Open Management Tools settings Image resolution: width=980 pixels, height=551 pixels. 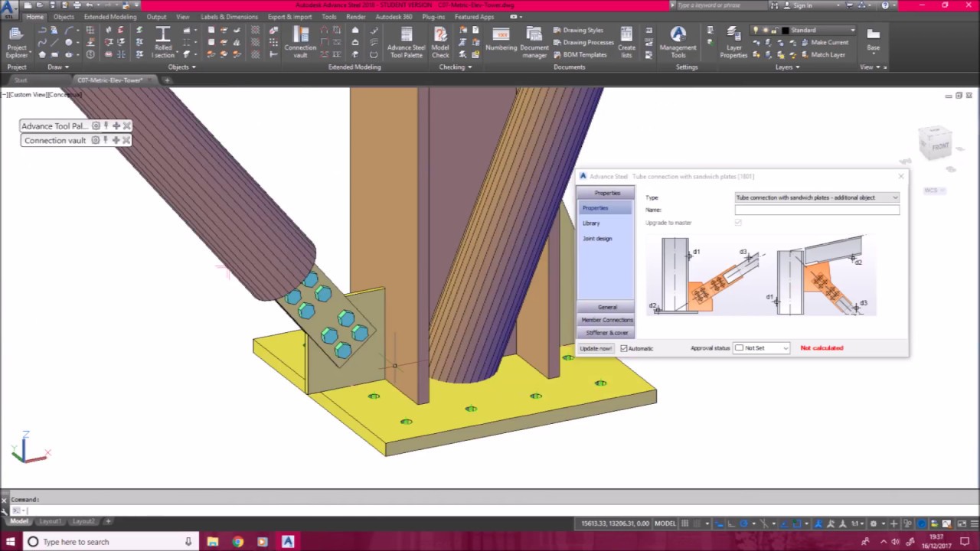(678, 41)
